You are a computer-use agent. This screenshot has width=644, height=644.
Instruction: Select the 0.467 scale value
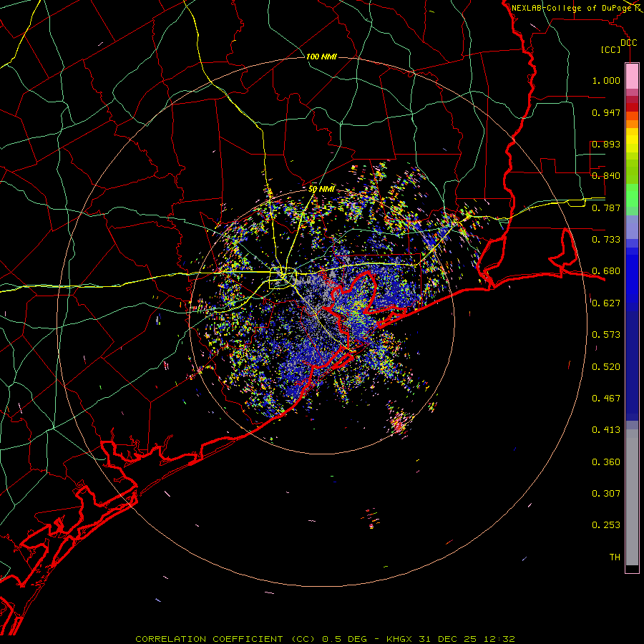click(606, 399)
